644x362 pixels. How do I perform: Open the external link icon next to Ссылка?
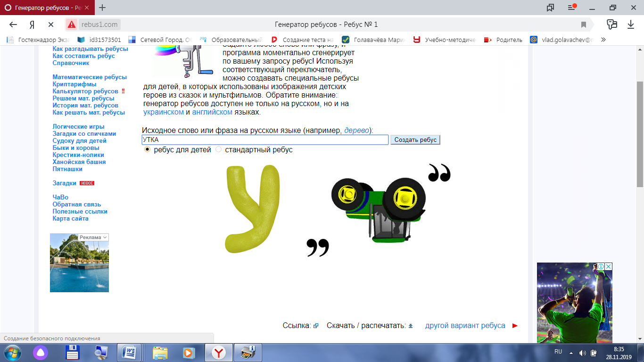click(x=316, y=326)
